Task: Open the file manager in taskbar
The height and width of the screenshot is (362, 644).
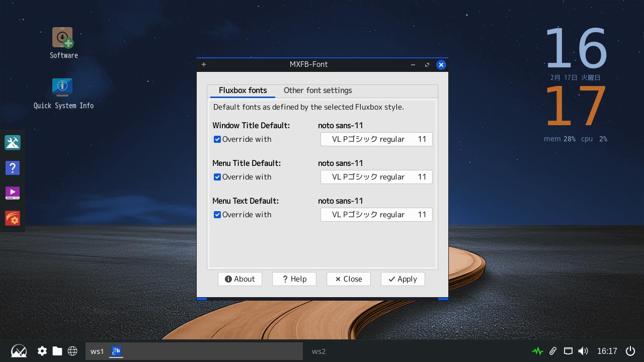Action: [57, 351]
